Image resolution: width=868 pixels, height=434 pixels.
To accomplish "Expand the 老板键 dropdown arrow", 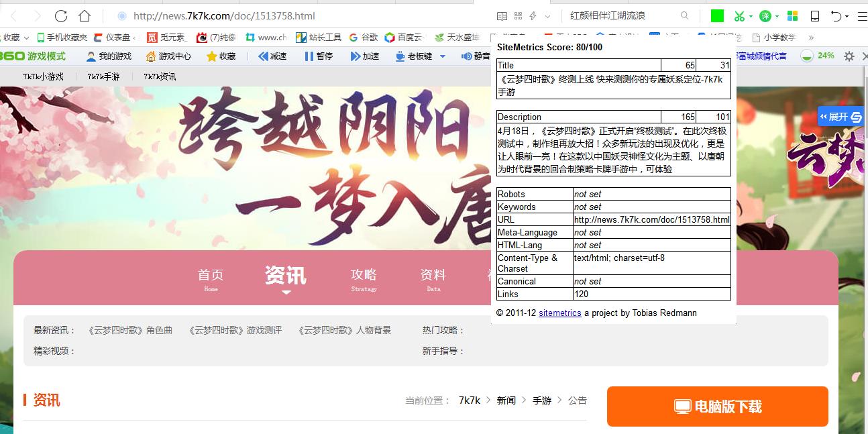I will [x=443, y=56].
